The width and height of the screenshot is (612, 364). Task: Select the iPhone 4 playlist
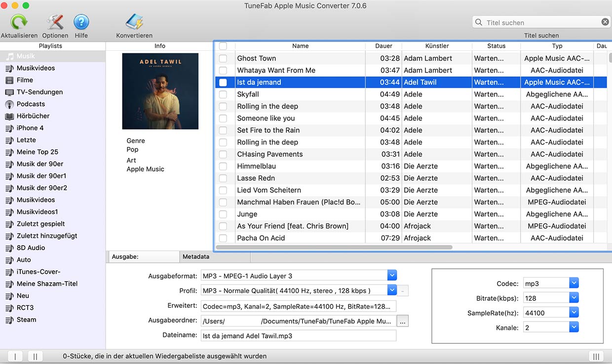pos(53,128)
